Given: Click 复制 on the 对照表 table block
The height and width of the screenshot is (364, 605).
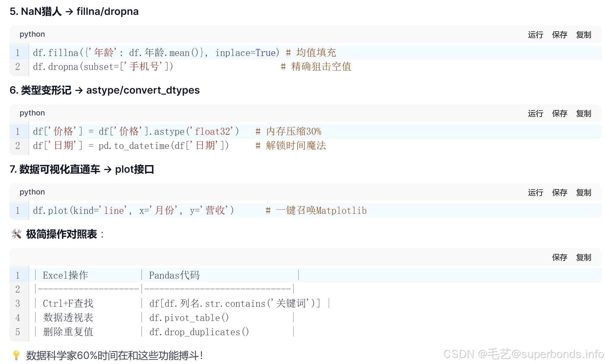Looking at the screenshot, I should [583, 257].
